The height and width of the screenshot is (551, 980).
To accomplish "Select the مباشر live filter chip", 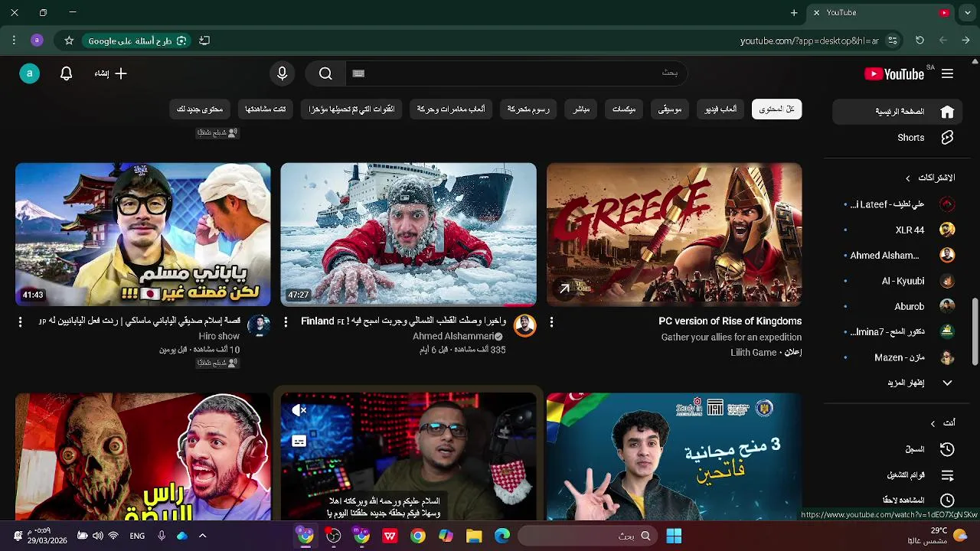I will [x=581, y=109].
